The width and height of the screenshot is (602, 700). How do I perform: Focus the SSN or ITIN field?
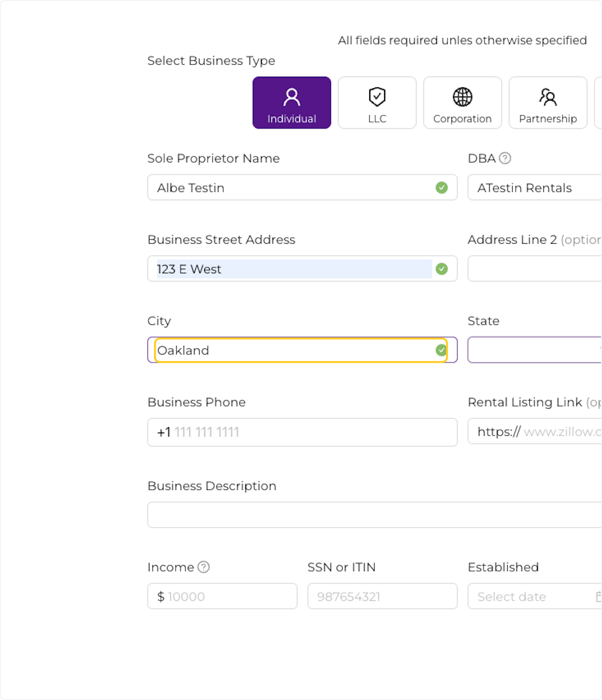point(382,597)
